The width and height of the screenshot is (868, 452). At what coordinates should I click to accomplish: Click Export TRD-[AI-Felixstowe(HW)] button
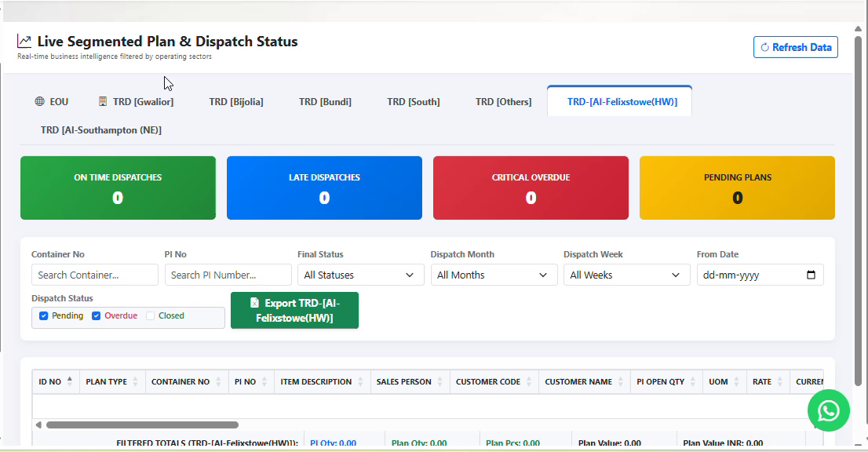[x=294, y=311]
